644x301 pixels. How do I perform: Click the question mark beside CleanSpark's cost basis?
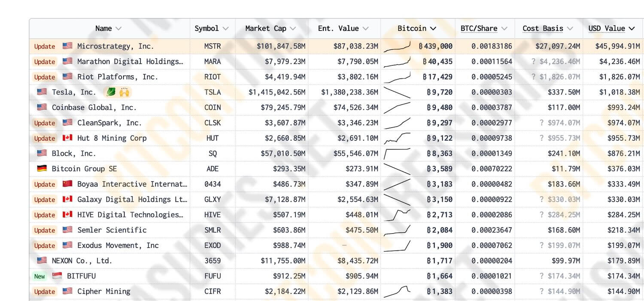pyautogui.click(x=542, y=123)
